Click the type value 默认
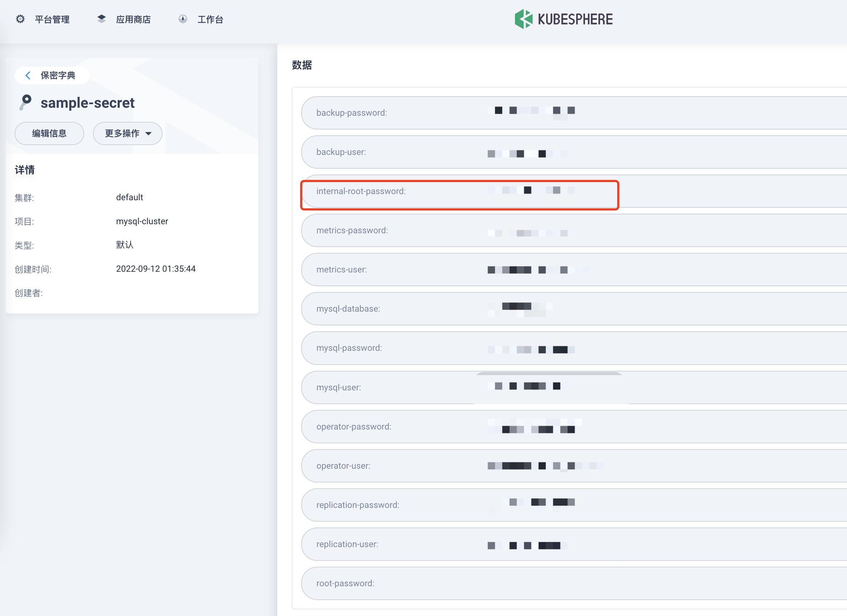Image resolution: width=847 pixels, height=616 pixels. tap(125, 245)
